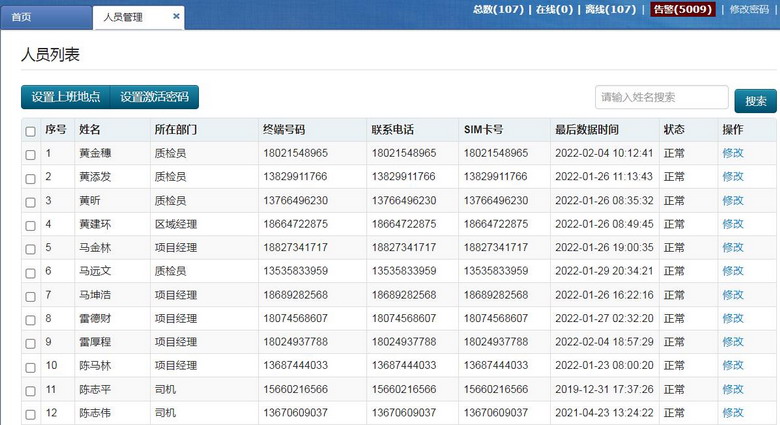Open the 告警(5009) alerts indicator
The height and width of the screenshot is (425, 780).
point(682,9)
